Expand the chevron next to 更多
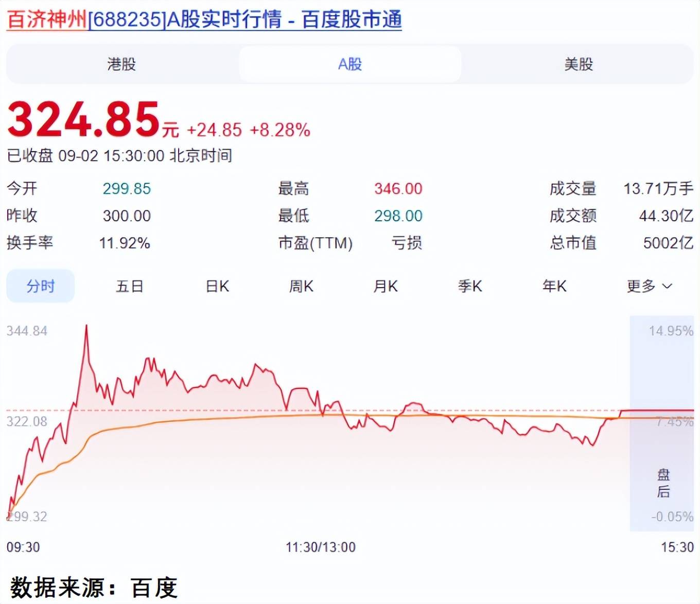Screen dimensions: 700x604 tap(667, 286)
